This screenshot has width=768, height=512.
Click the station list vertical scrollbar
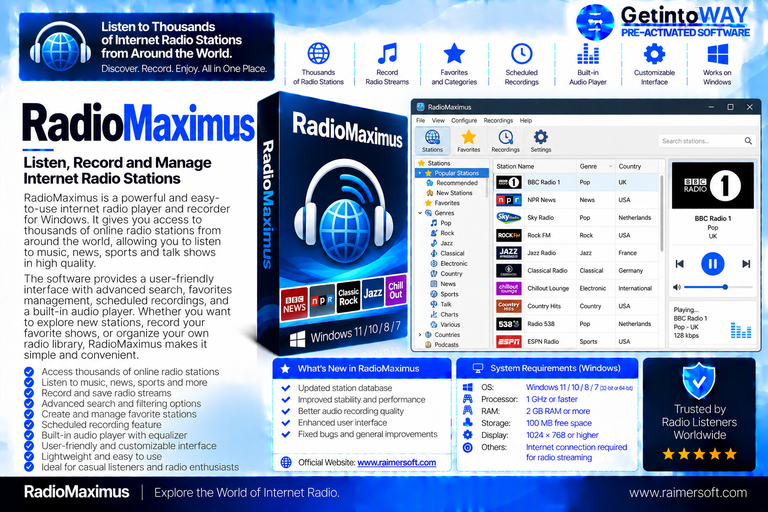click(x=661, y=213)
